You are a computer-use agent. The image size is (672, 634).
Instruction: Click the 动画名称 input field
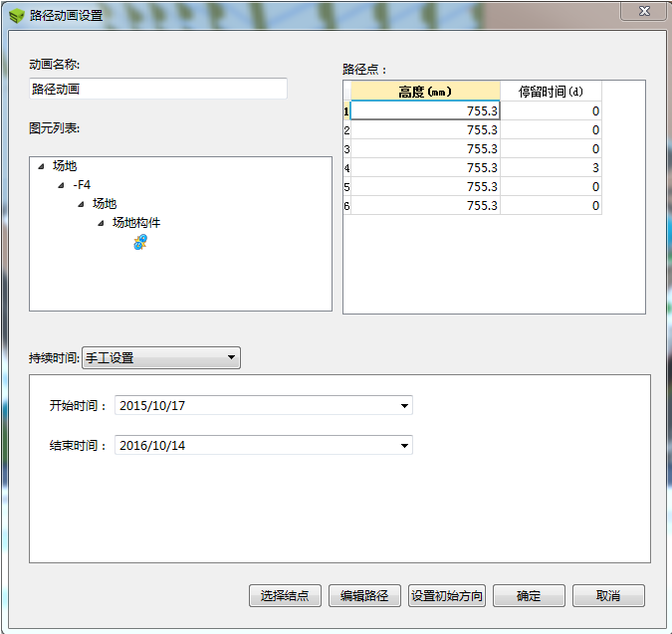click(x=158, y=89)
